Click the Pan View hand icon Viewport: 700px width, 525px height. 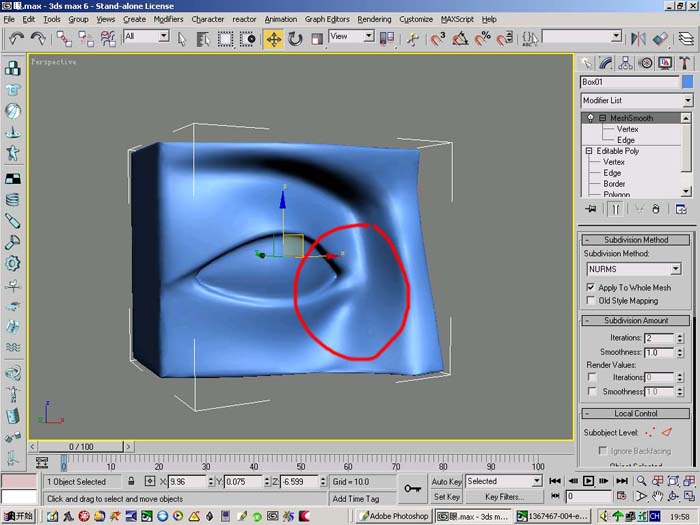658,496
